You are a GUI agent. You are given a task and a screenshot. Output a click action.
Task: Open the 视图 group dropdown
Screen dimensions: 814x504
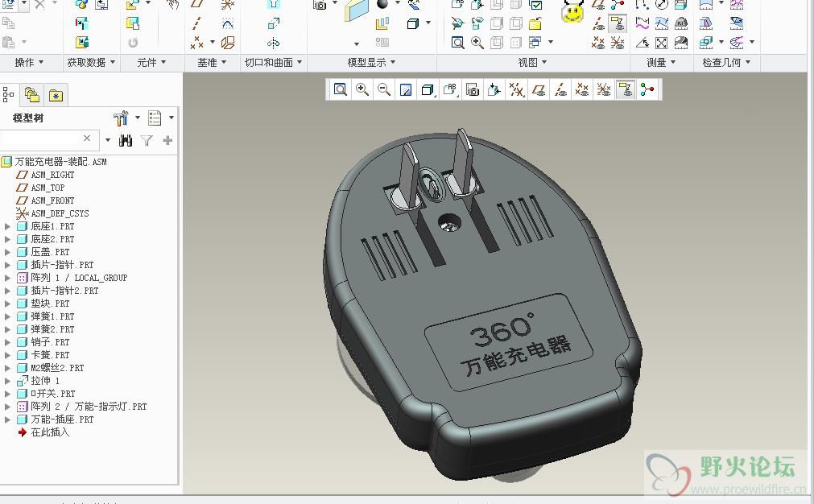click(x=533, y=62)
